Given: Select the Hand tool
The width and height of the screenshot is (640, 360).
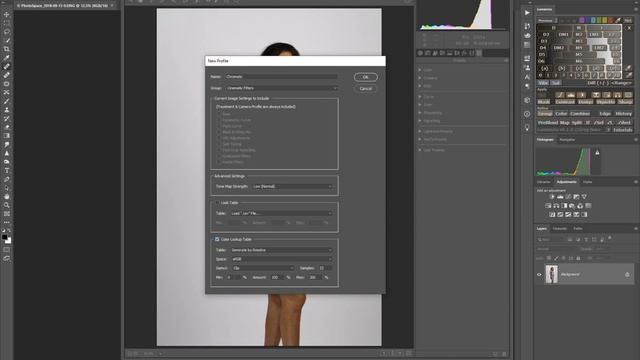Looking at the screenshot, I should 7,196.
